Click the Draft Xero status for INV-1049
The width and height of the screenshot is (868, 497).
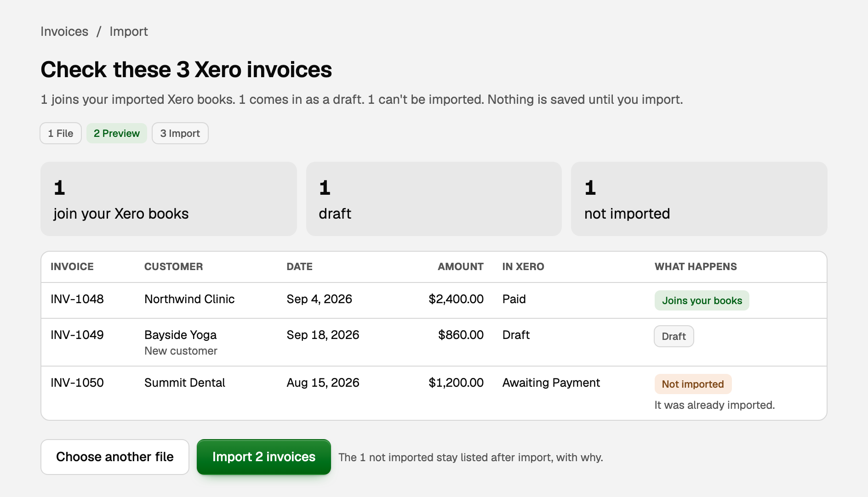[516, 335]
